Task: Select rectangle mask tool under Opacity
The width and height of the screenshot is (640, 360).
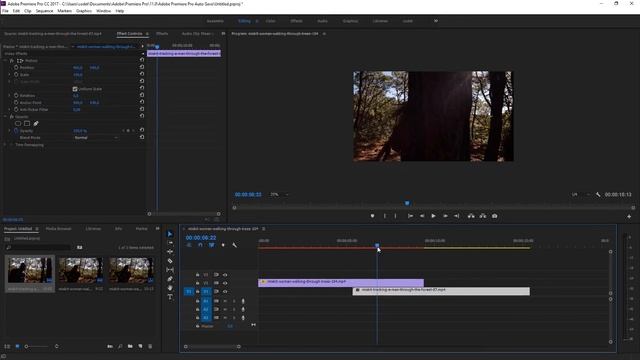Action: [x=27, y=123]
